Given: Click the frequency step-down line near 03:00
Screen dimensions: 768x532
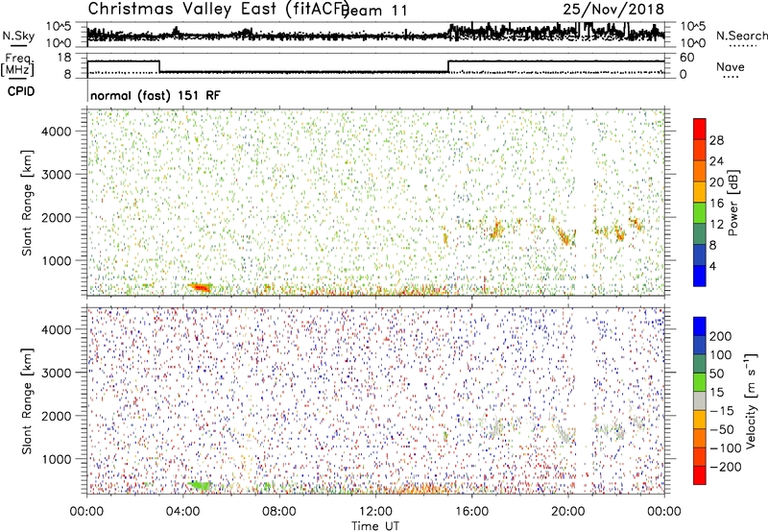Looking at the screenshot, I should pos(159,66).
